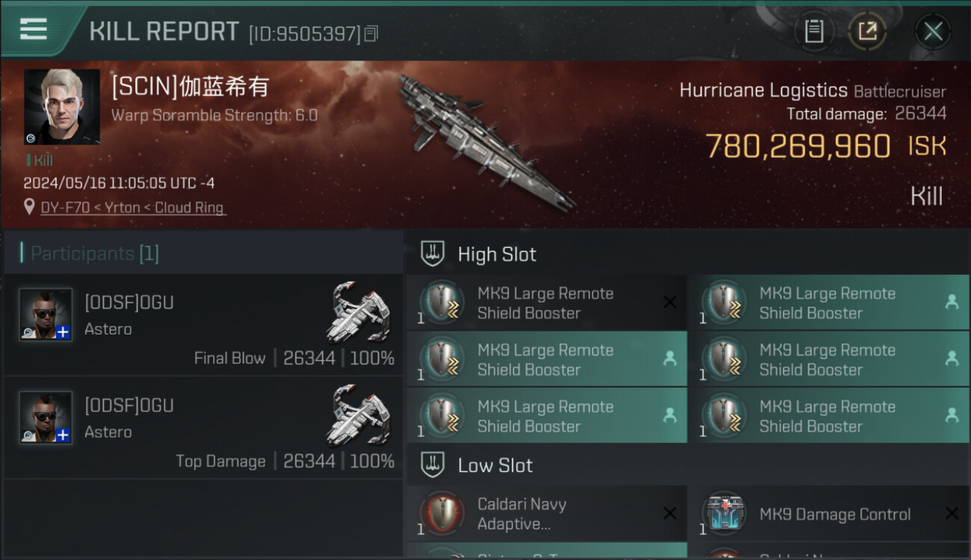Close the kill report window
Screen dimensions: 971x560
tap(933, 31)
